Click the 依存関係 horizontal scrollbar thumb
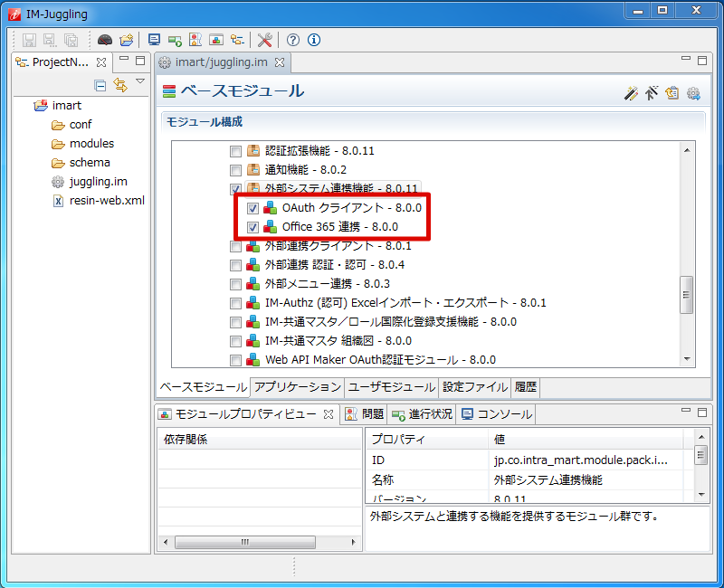Screen dimensions: 724x588 click(x=245, y=542)
